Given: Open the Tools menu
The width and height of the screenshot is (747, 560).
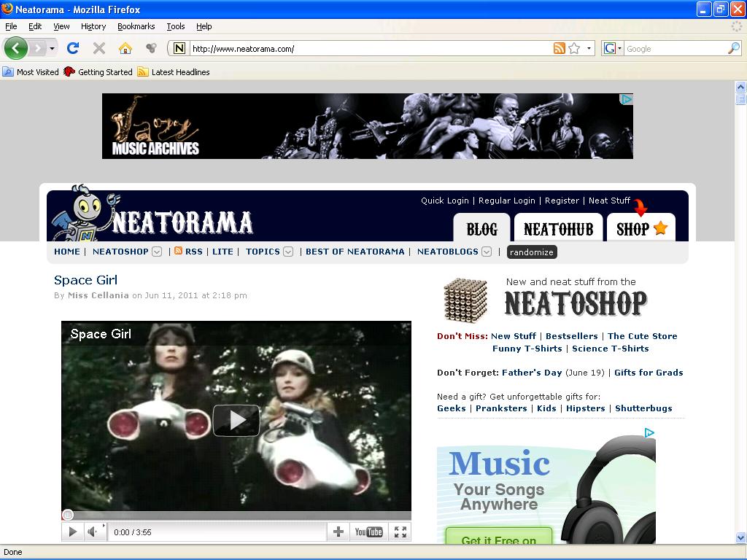Looking at the screenshot, I should [x=176, y=27].
